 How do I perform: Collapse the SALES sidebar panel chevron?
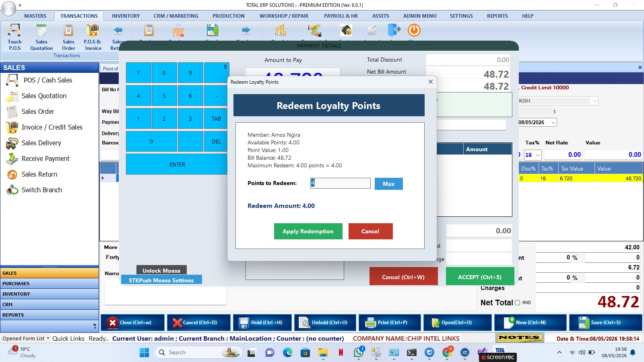[x=94, y=68]
